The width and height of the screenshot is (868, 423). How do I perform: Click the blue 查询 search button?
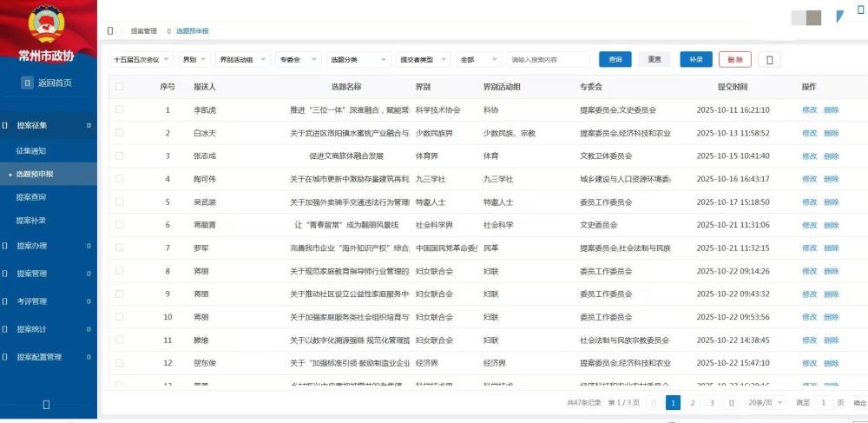[615, 59]
